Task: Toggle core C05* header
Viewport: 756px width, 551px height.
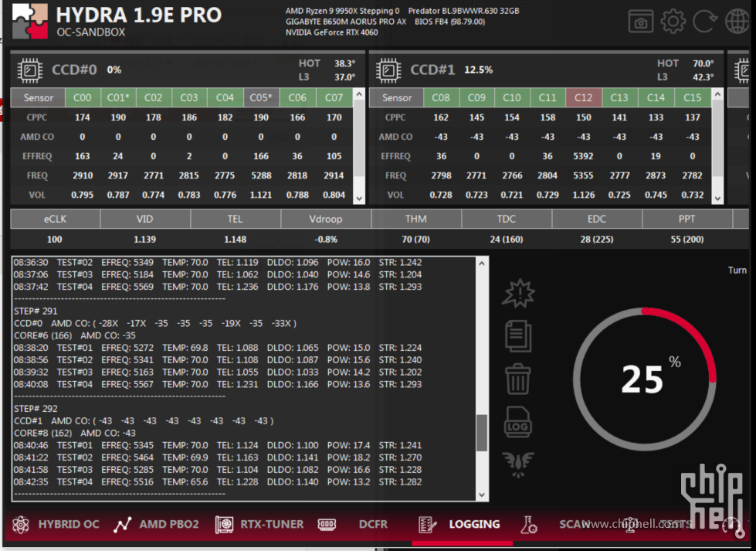Action: point(261,97)
